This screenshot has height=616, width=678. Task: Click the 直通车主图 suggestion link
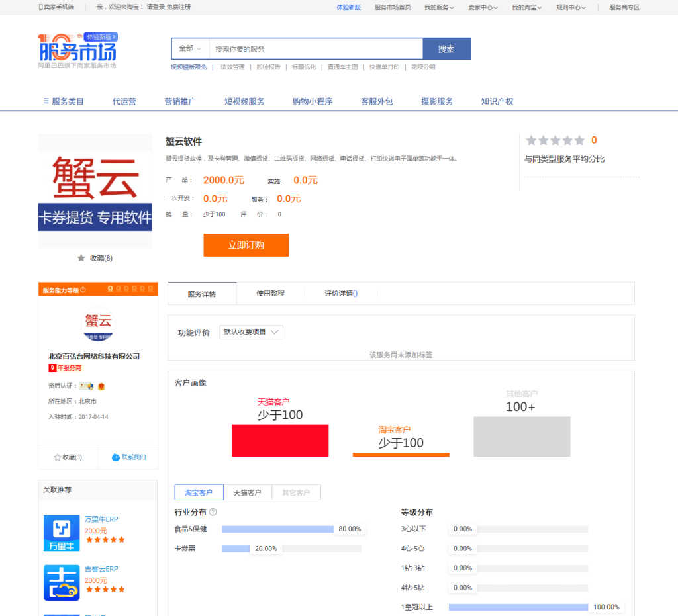[342, 67]
